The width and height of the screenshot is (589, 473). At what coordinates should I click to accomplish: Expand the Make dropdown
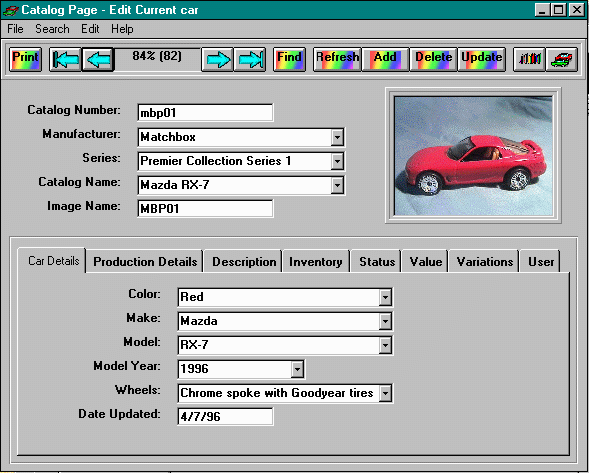385,322
